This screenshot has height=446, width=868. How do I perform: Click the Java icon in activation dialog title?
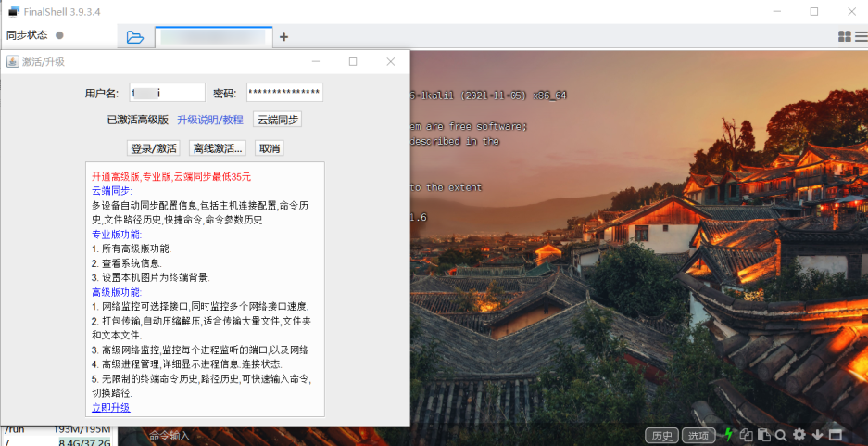(x=13, y=61)
